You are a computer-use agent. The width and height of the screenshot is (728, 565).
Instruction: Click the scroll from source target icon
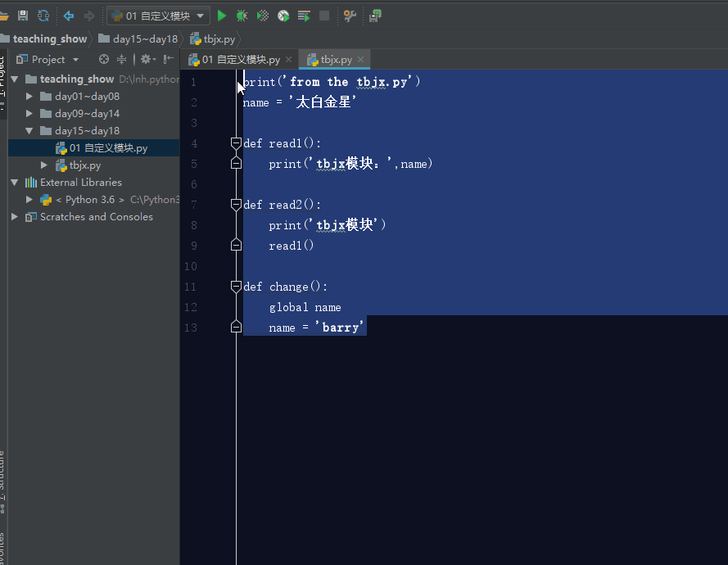click(104, 59)
